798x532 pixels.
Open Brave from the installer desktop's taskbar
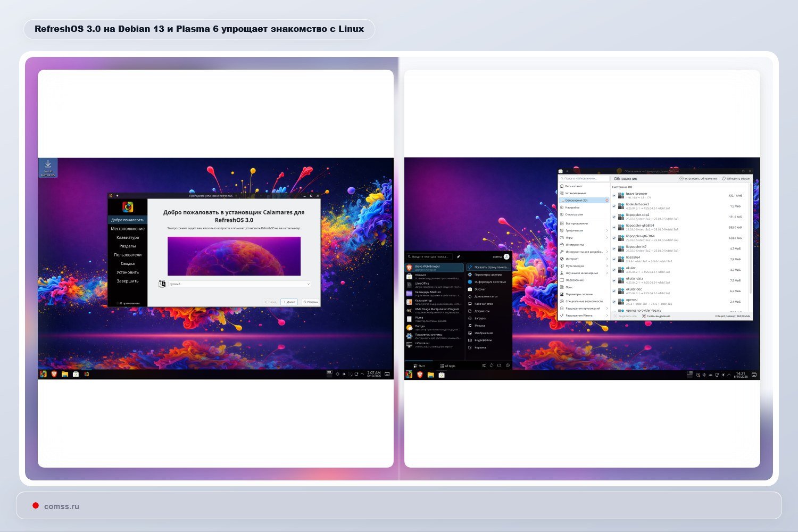pyautogui.click(x=54, y=374)
